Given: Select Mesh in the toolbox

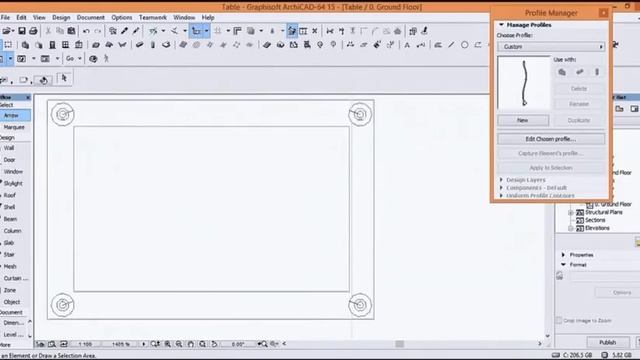Looking at the screenshot, I should point(10,266).
